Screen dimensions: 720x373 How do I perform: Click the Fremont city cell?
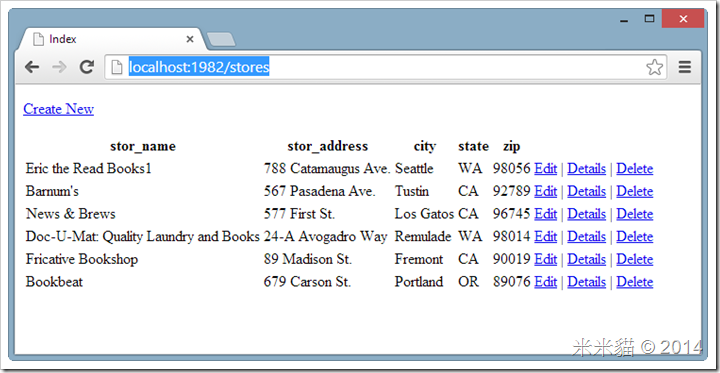click(419, 259)
